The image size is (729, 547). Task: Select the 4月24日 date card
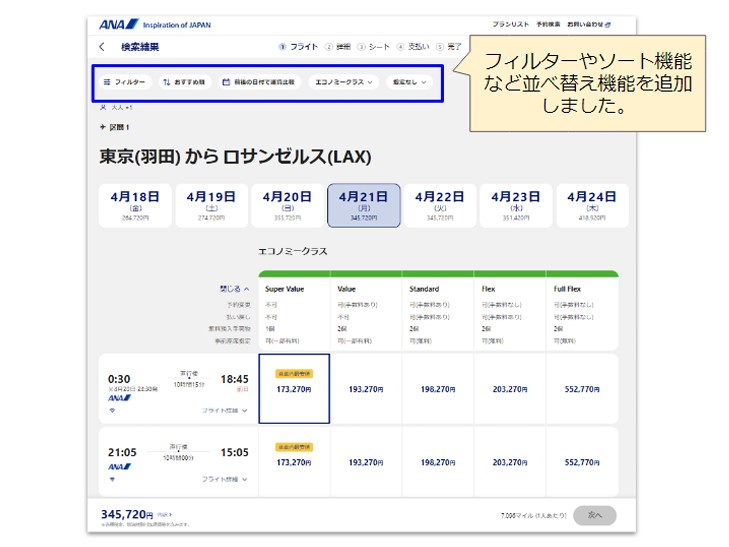(592, 205)
